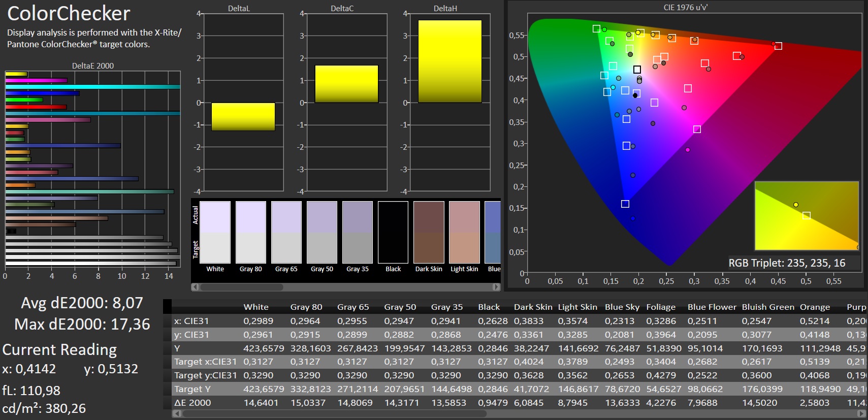Select the Gray 35 color swatch
The height and width of the screenshot is (420, 868).
pos(358,232)
